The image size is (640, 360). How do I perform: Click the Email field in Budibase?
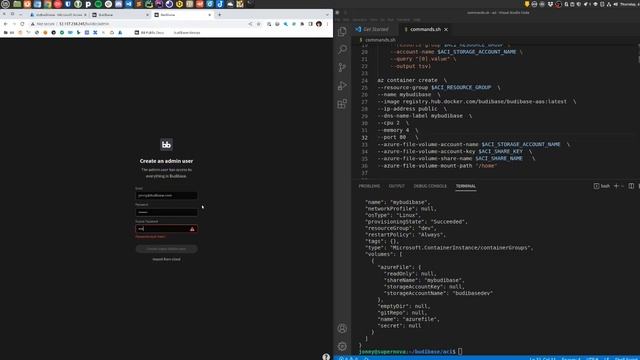(x=167, y=196)
